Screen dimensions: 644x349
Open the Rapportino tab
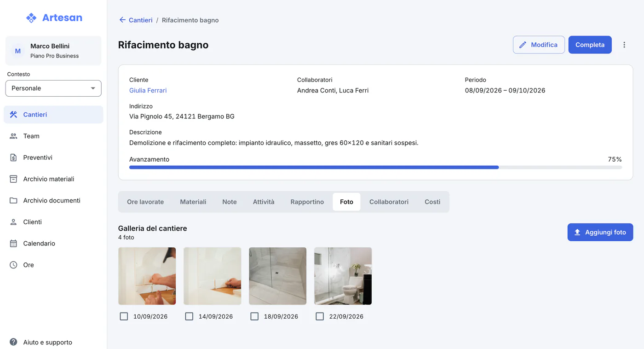point(307,202)
